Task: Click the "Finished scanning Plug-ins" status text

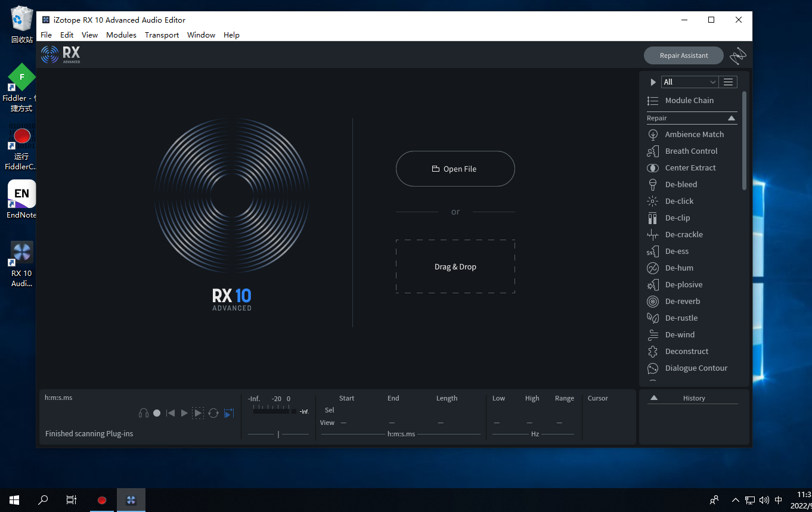Action: click(89, 434)
